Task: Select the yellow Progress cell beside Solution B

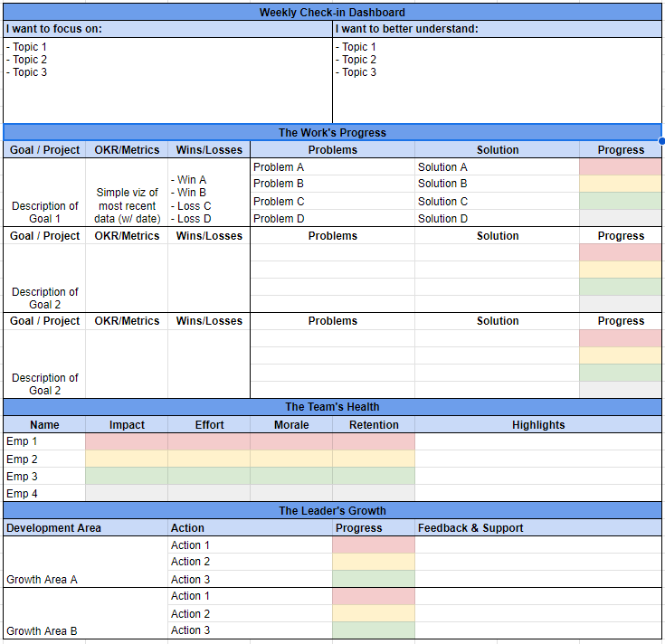Action: pyautogui.click(x=621, y=184)
